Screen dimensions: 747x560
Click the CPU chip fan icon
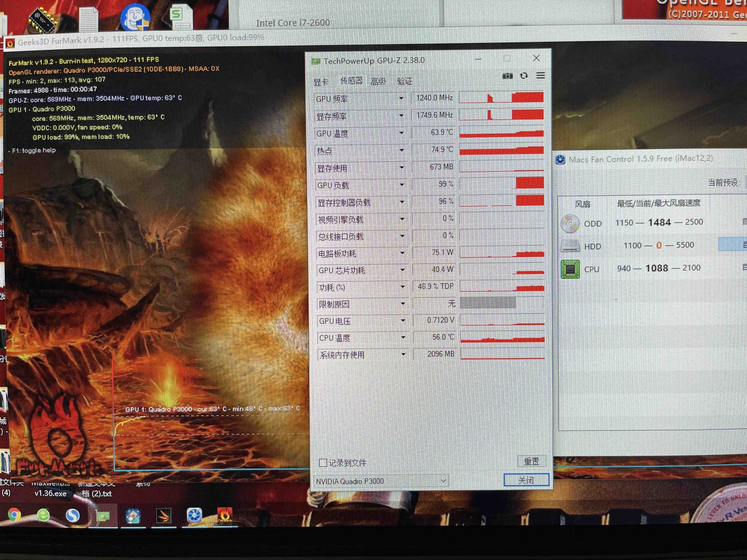click(570, 269)
